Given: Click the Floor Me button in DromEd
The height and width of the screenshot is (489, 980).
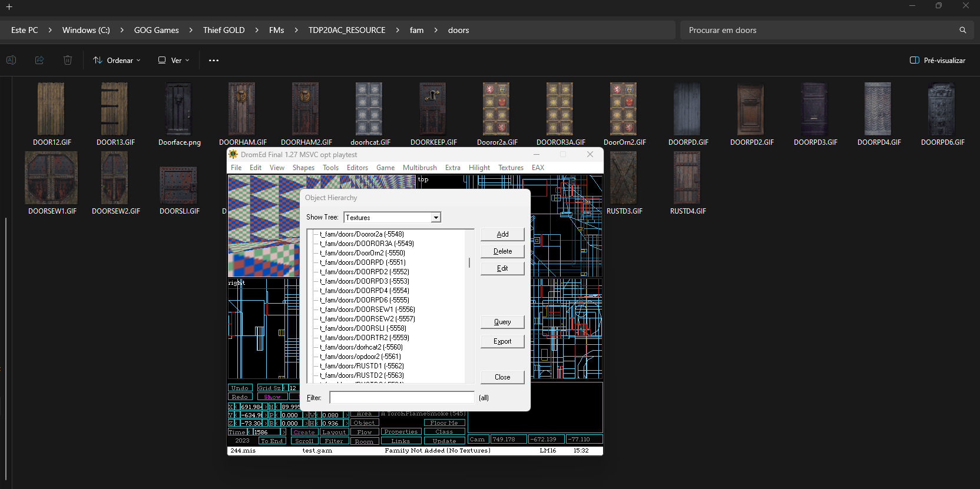Looking at the screenshot, I should 444,423.
